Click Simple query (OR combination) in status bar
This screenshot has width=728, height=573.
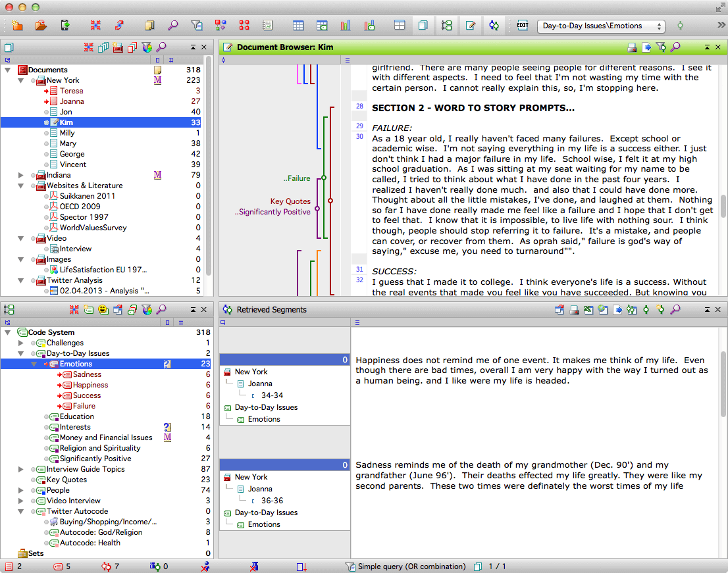411,566
